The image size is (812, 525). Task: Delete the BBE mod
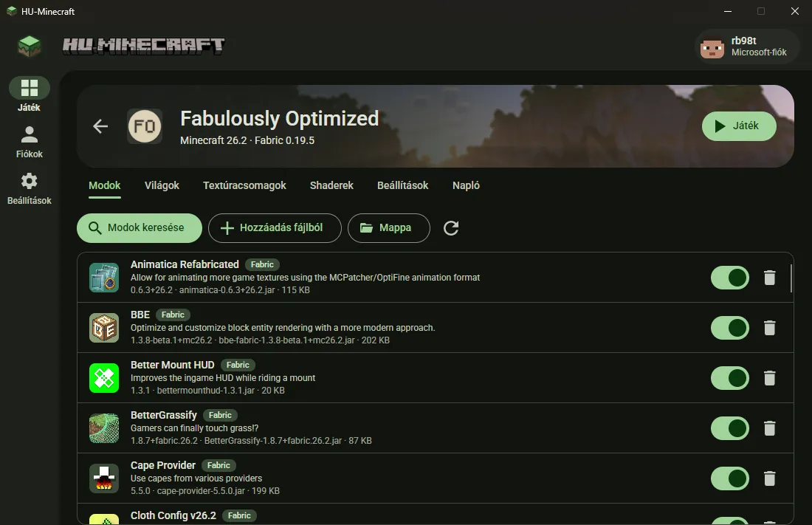pyautogui.click(x=769, y=328)
